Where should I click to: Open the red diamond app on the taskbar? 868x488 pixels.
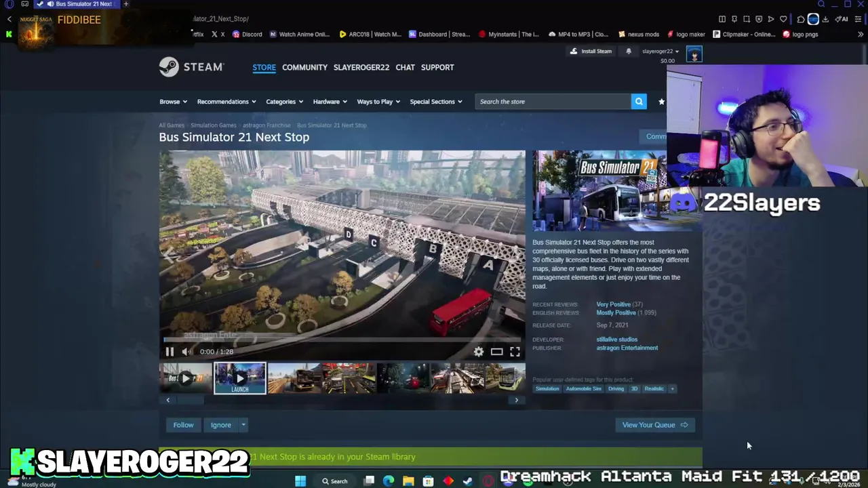tap(448, 481)
